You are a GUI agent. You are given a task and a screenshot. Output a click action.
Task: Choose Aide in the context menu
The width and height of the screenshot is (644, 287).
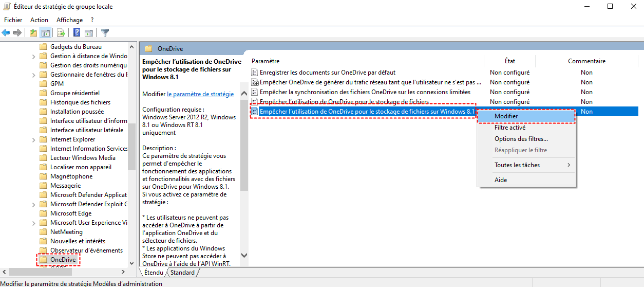point(526,180)
